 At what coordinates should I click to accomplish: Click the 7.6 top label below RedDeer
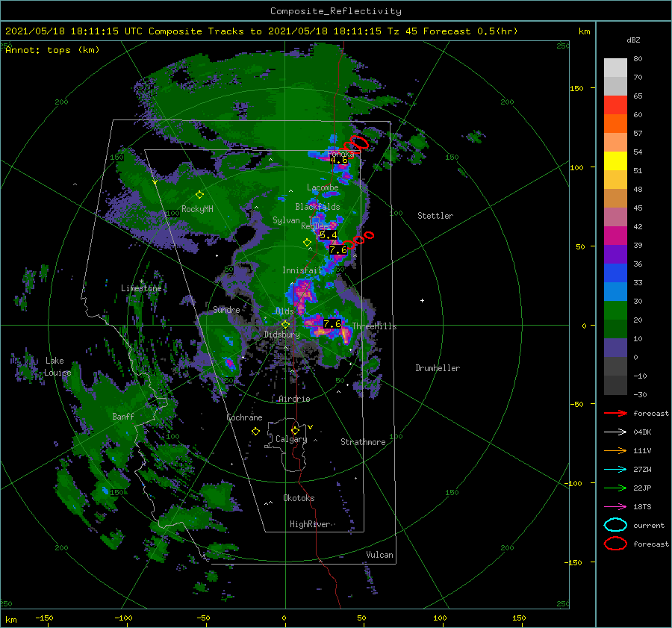(337, 250)
